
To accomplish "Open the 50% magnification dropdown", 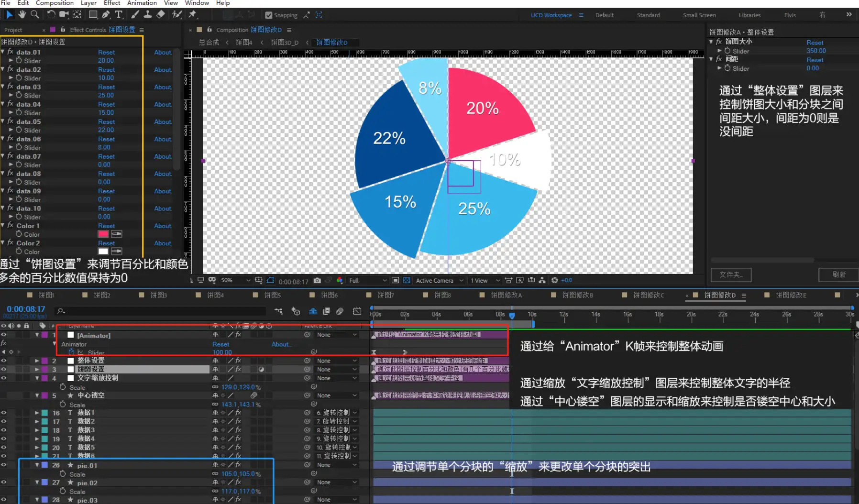I will [235, 281].
